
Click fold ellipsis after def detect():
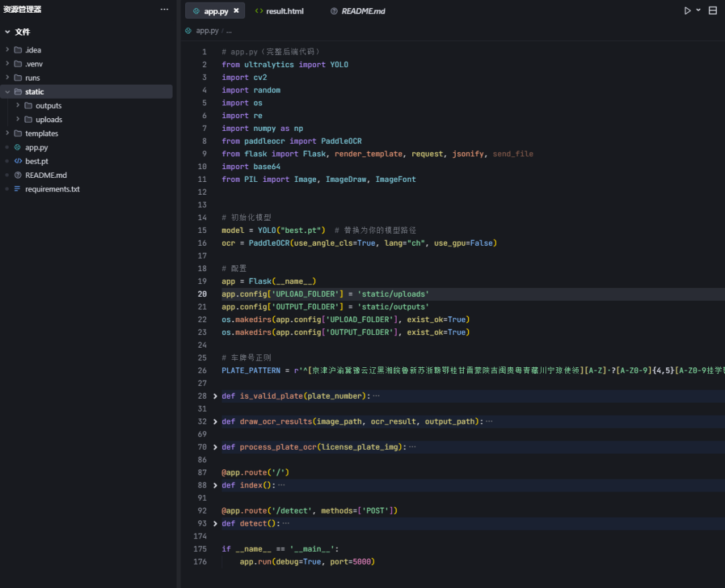coord(286,524)
